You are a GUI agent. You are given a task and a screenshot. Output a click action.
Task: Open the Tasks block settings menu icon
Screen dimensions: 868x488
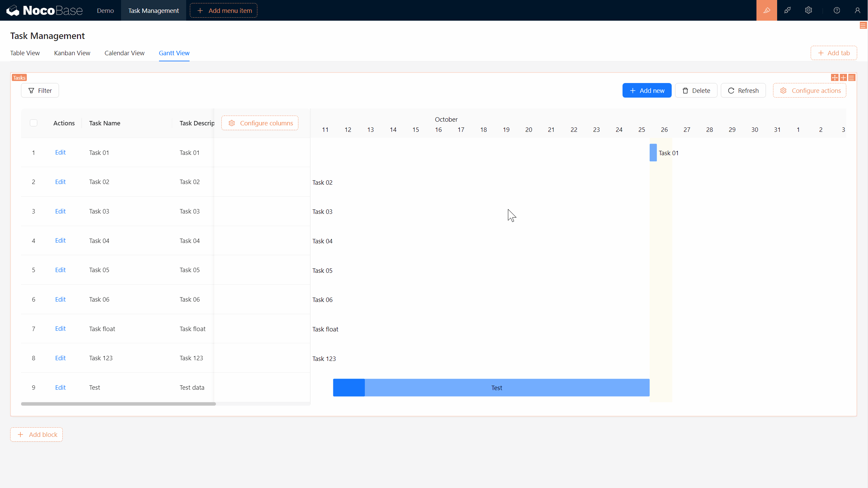coord(852,78)
